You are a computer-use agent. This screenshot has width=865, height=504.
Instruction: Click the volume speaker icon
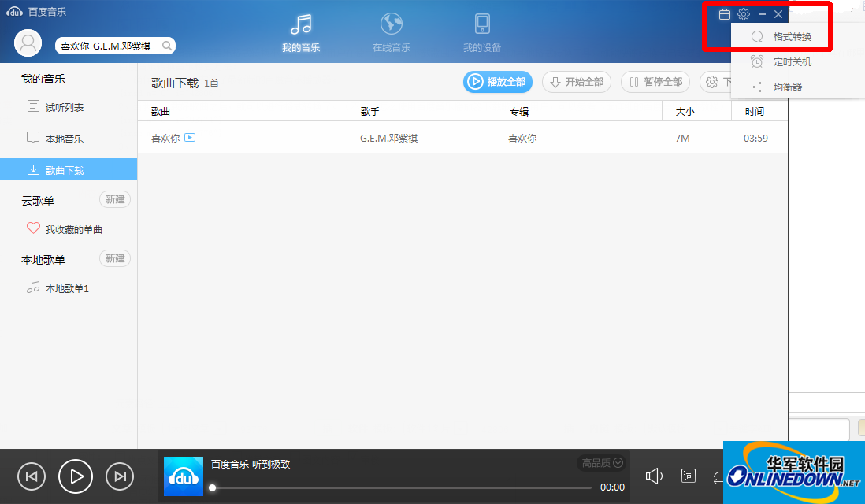(x=654, y=476)
